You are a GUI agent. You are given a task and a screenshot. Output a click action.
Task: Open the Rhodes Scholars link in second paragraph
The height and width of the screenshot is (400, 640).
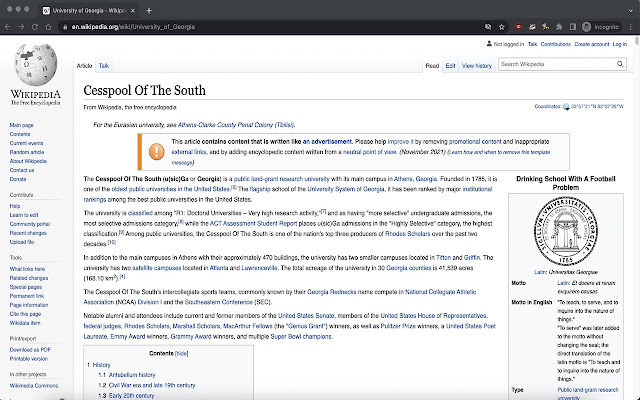click(x=407, y=234)
